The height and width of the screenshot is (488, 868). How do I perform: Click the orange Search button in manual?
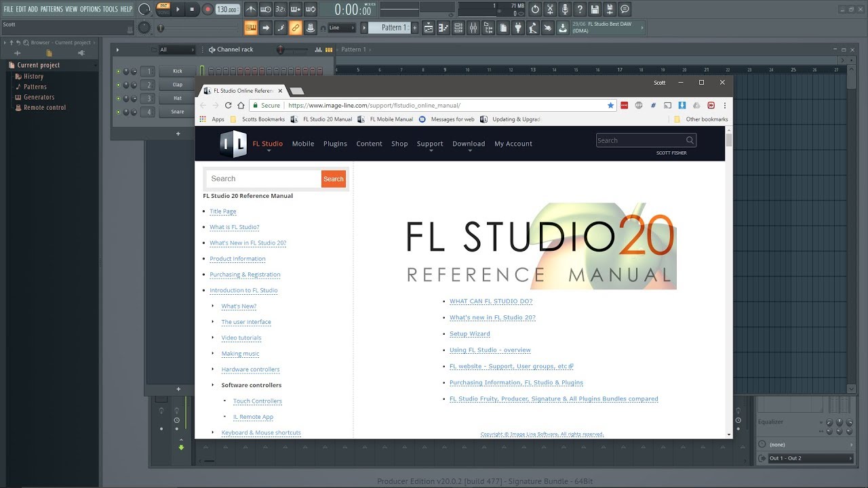333,179
